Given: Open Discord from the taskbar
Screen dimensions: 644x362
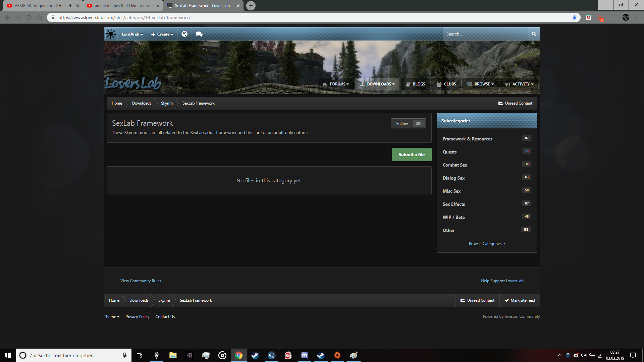Looking at the screenshot, I should 304,355.
